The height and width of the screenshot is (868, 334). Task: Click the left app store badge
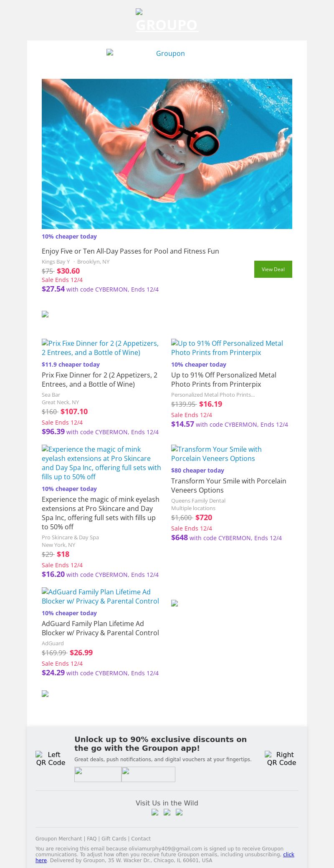[98, 774]
